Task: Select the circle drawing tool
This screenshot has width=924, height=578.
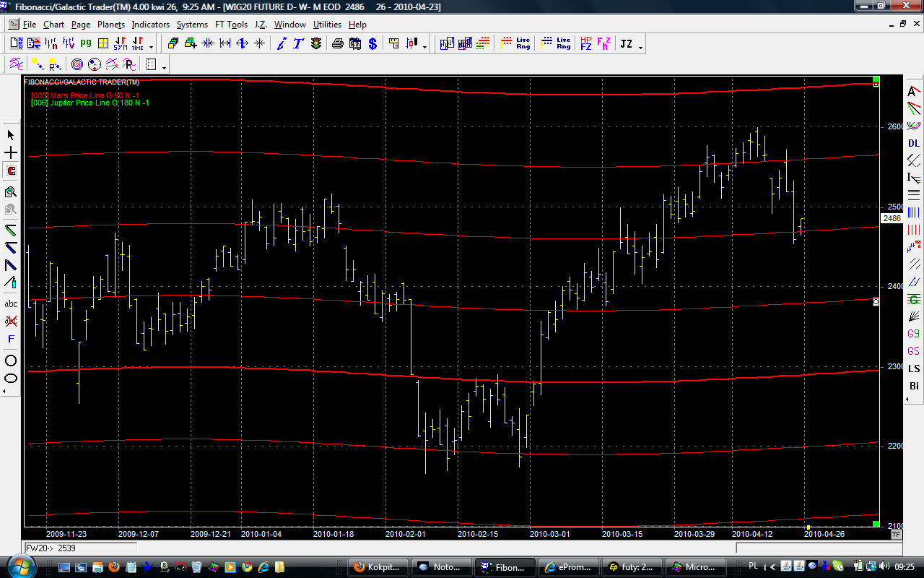Action: (11, 361)
